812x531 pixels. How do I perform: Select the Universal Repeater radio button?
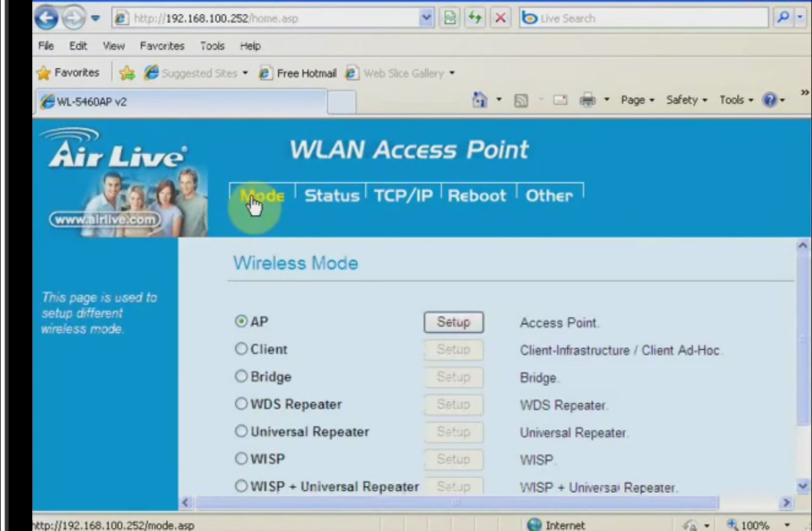pyautogui.click(x=241, y=432)
